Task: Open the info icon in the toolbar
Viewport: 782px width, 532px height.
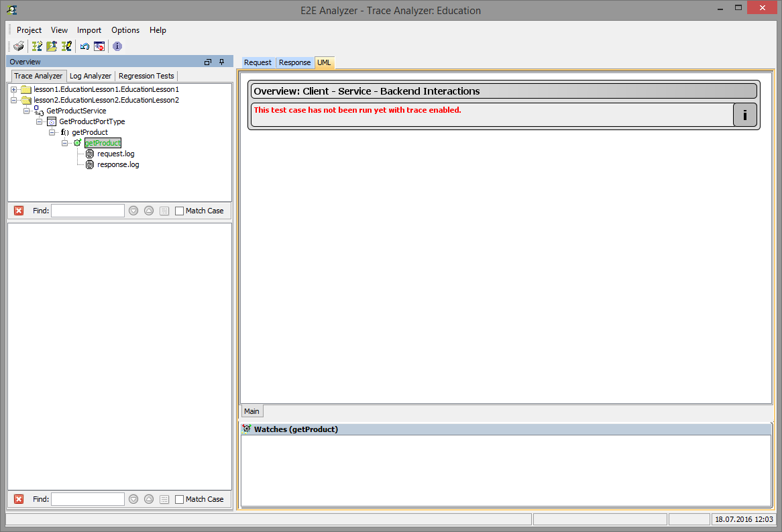Action: (x=117, y=46)
